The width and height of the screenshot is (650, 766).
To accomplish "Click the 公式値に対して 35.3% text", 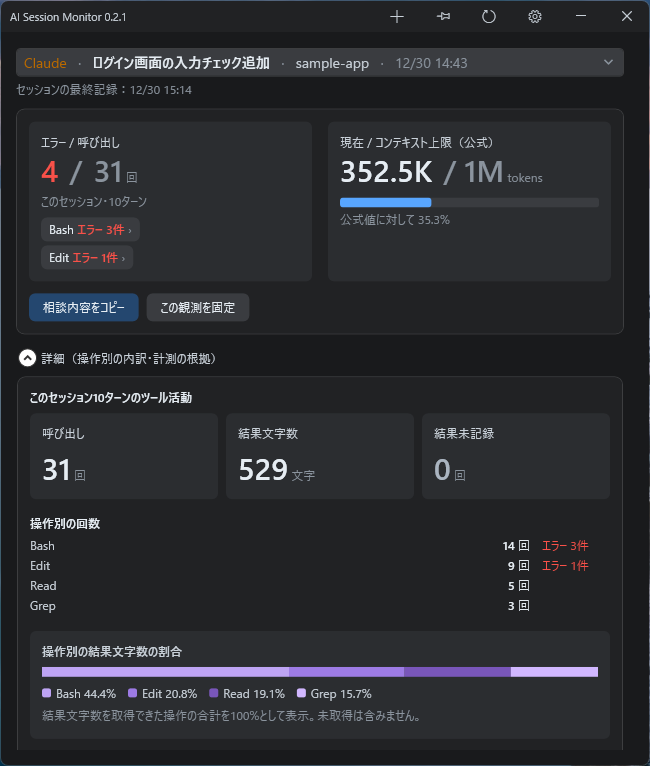I will (x=395, y=220).
